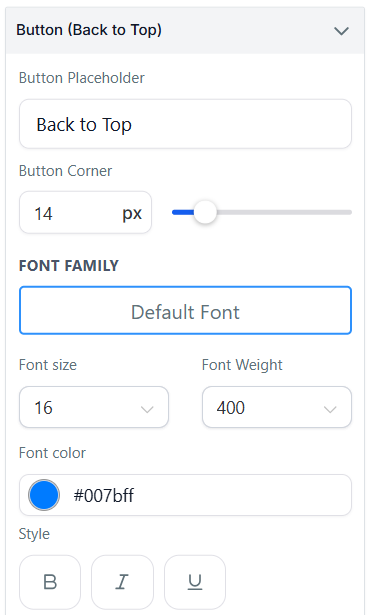
Task: Open the Font size dropdown showing 16
Action: pos(94,407)
